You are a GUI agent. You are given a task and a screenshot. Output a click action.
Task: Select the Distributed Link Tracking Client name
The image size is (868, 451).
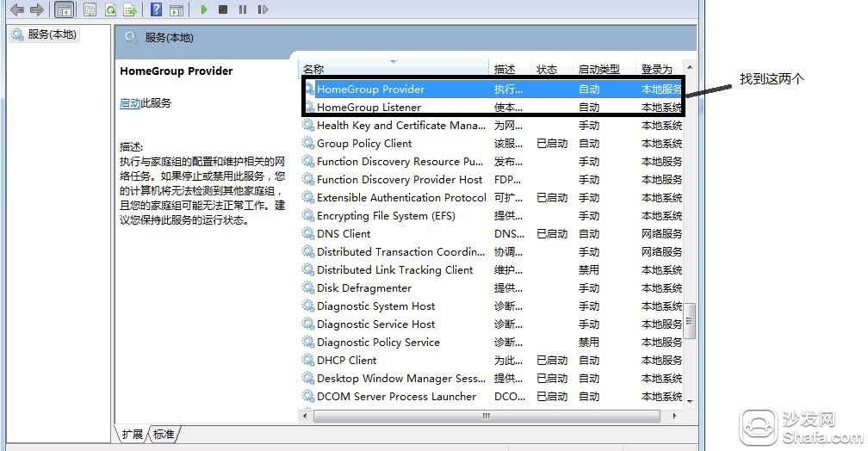coord(394,270)
